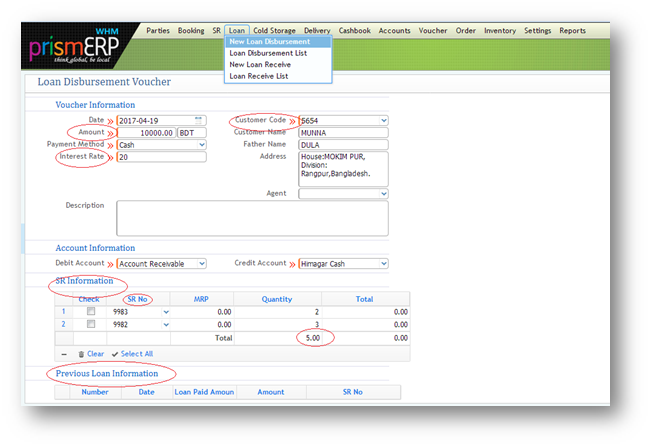Expand the Debit Account dropdown

[x=201, y=264]
